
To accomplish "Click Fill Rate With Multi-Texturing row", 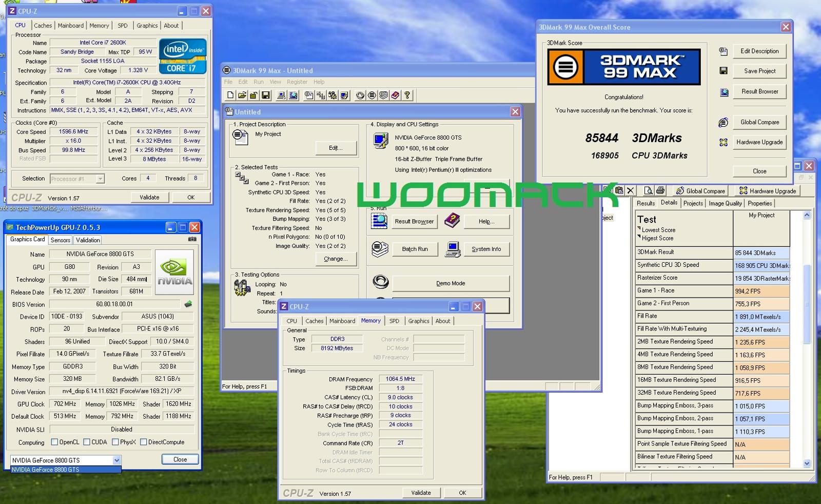I will tap(712, 329).
